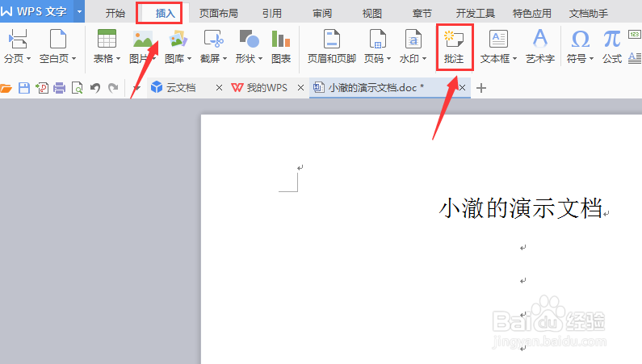Screen dimensions: 642x364
Task: Insert a shape (形状)
Action: [x=249, y=46]
